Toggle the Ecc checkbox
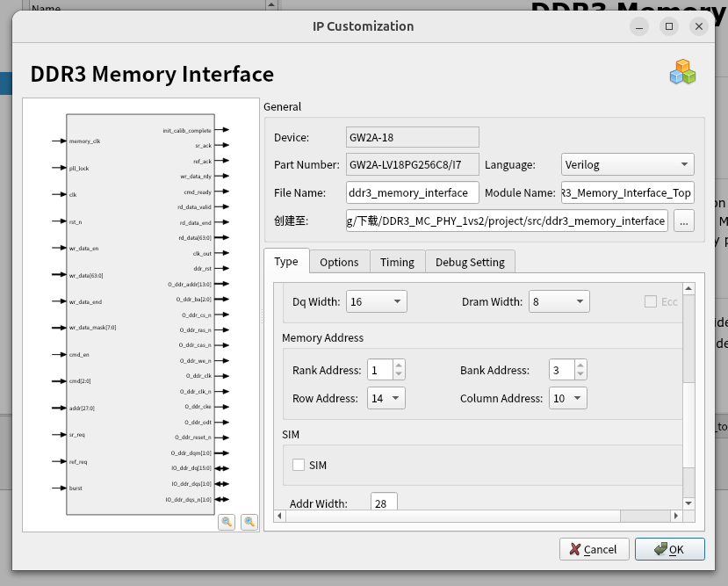Image resolution: width=728 pixels, height=586 pixels. (x=651, y=302)
